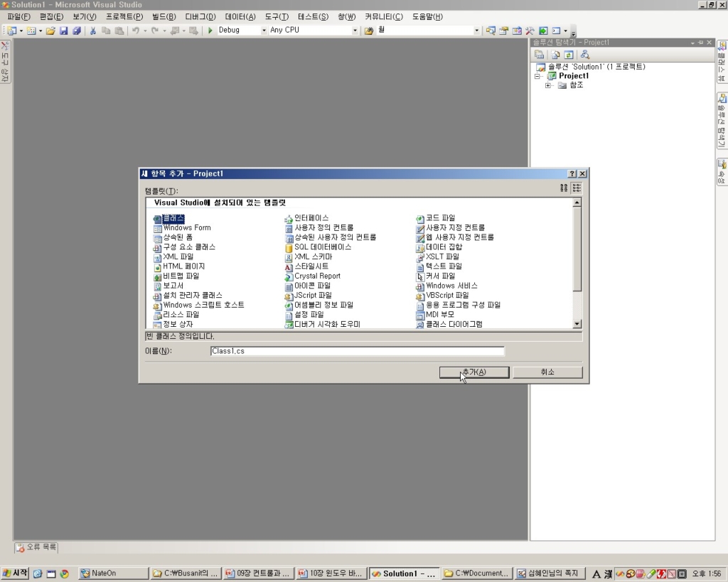Select the 데이터 집합 template
The width and height of the screenshot is (728, 582).
point(439,247)
